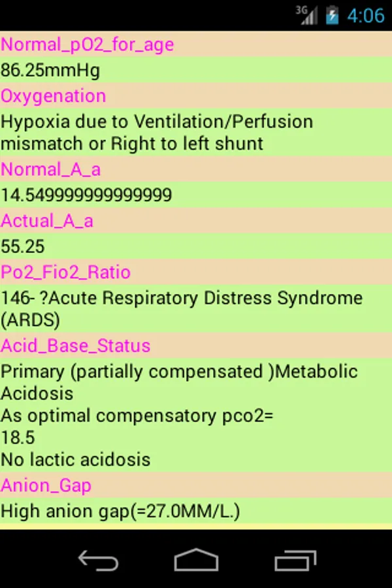This screenshot has width=392, height=588.
Task: Tap the Android back navigation icon
Action: [98, 561]
